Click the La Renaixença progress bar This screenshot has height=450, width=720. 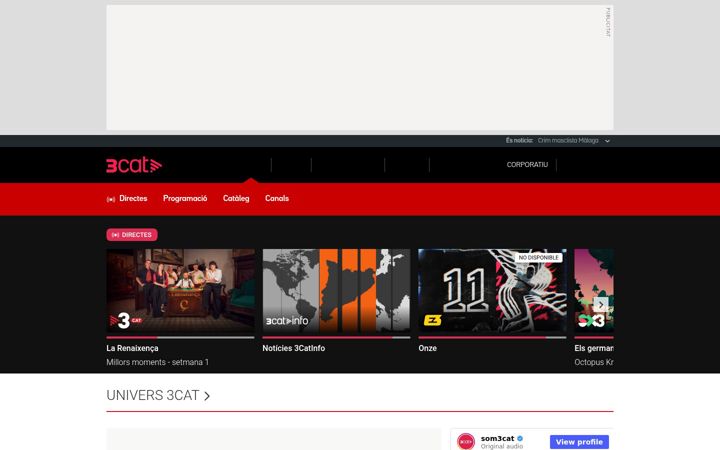click(180, 338)
